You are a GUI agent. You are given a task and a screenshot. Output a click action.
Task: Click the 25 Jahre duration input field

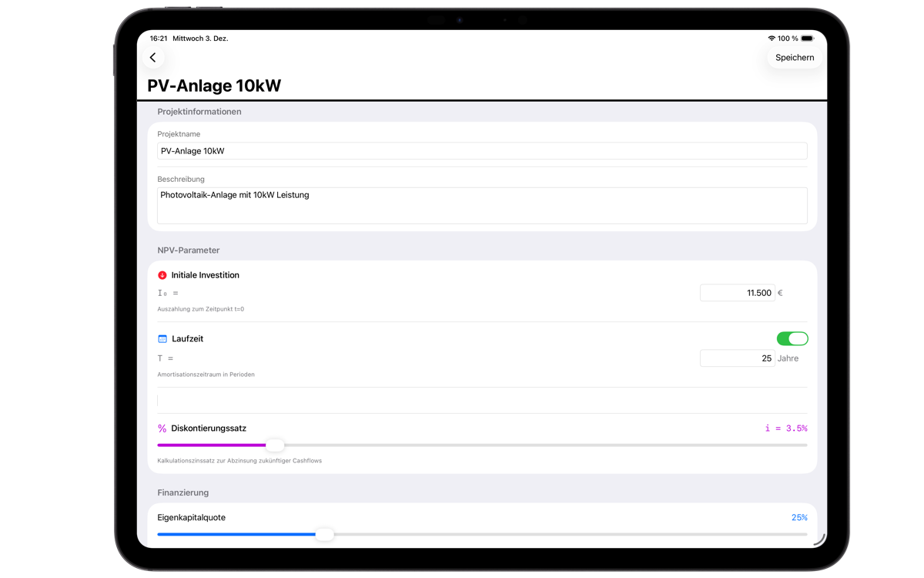point(737,358)
